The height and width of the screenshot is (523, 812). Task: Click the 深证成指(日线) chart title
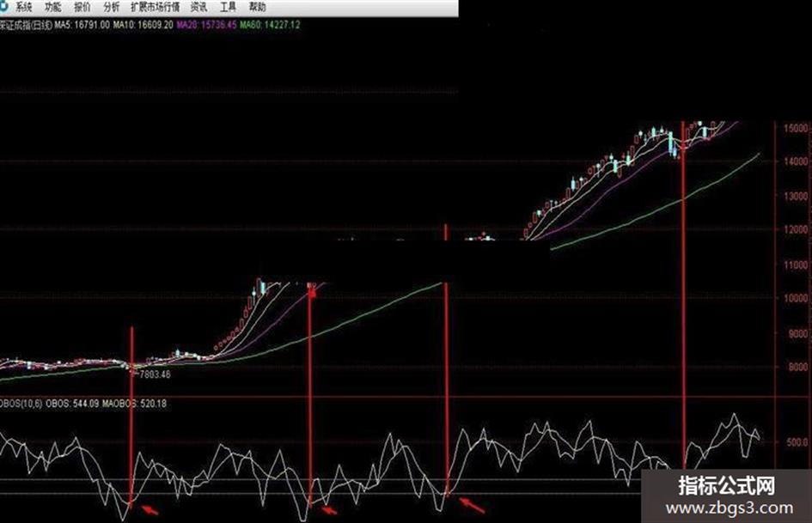26,25
